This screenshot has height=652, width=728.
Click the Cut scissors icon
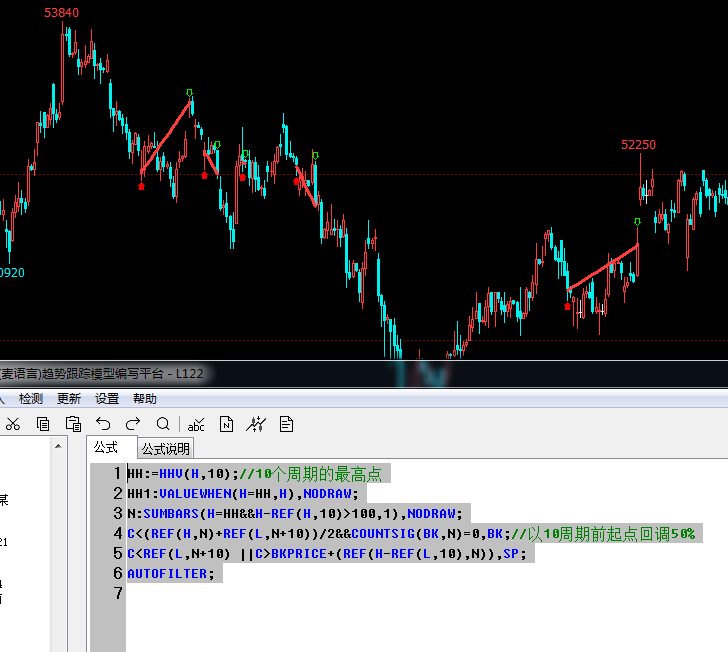tap(13, 424)
